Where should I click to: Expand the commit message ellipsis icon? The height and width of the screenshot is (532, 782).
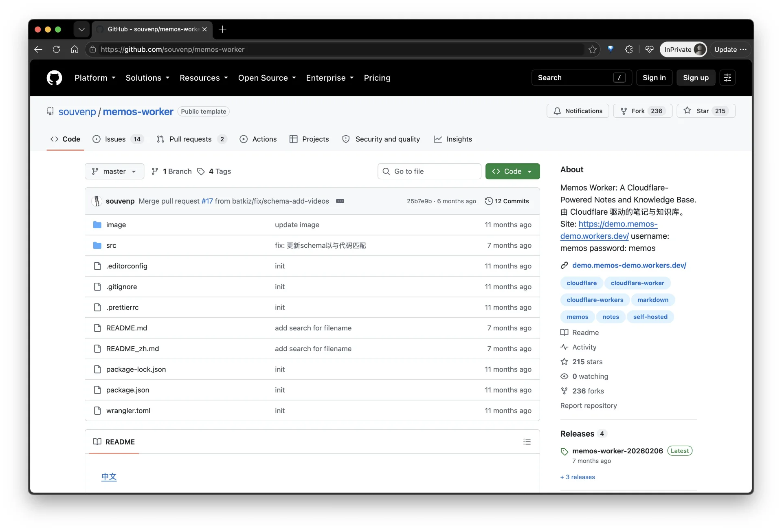340,201
